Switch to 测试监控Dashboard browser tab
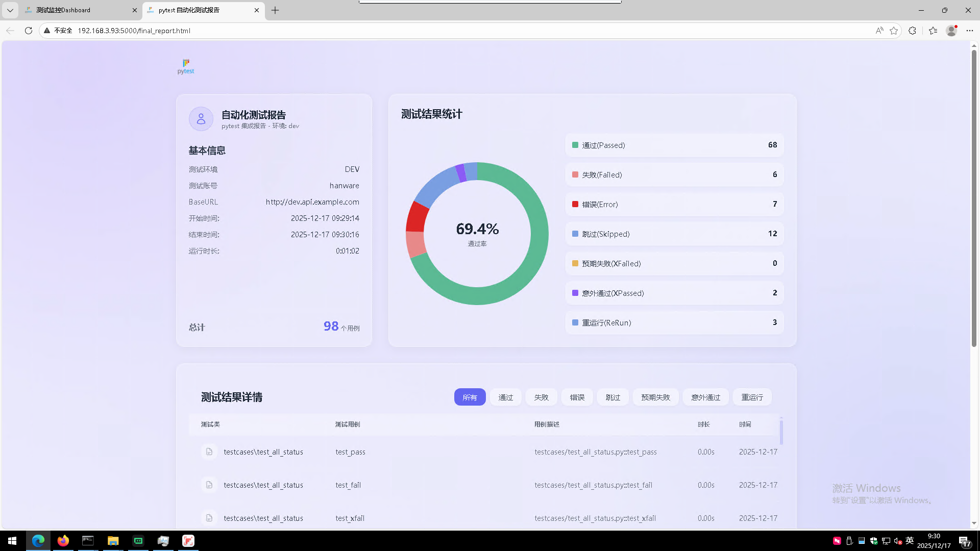Screen dimensions: 980x551 click(x=82, y=10)
